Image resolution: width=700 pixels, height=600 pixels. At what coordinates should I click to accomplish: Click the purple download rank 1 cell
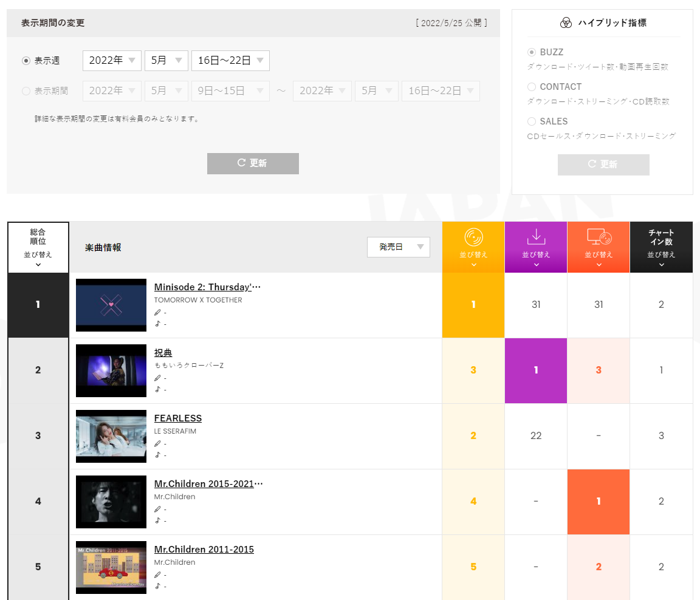[x=536, y=370]
